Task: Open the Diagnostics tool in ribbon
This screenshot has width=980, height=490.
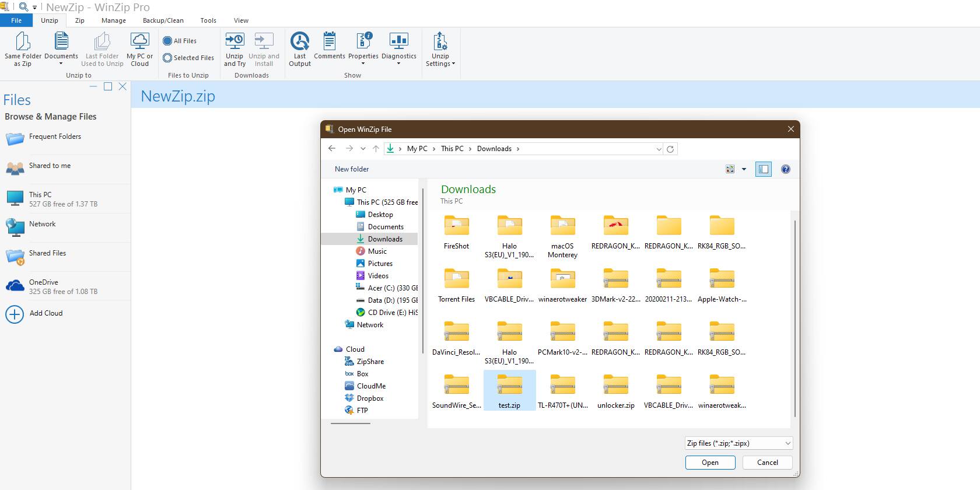Action: click(398, 42)
